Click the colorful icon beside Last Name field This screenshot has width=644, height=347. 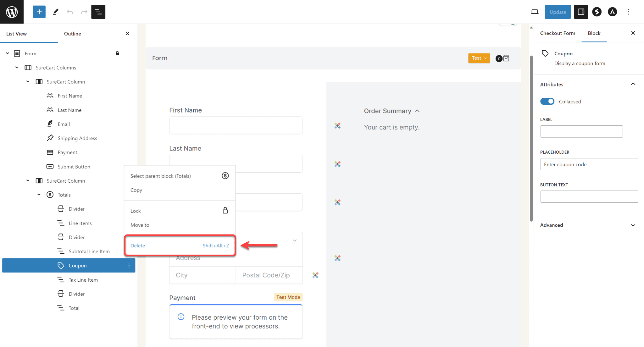pos(337,164)
